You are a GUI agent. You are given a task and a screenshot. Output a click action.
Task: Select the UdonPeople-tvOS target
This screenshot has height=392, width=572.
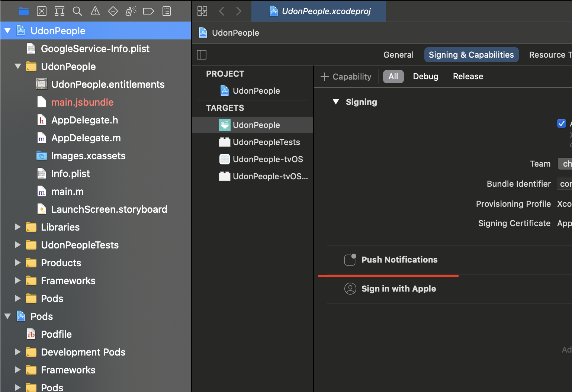coord(253,159)
